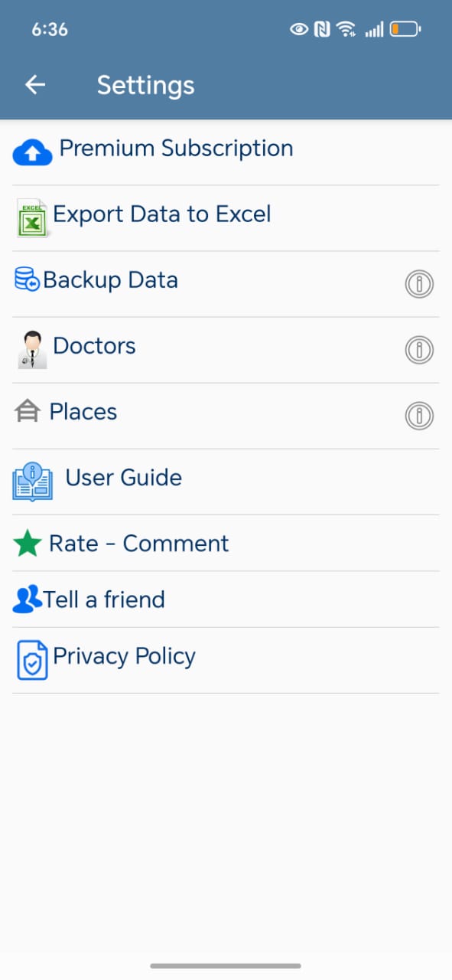Viewport: 452px width, 980px height.
Task: Open the Privacy Policy text link
Action: click(124, 656)
